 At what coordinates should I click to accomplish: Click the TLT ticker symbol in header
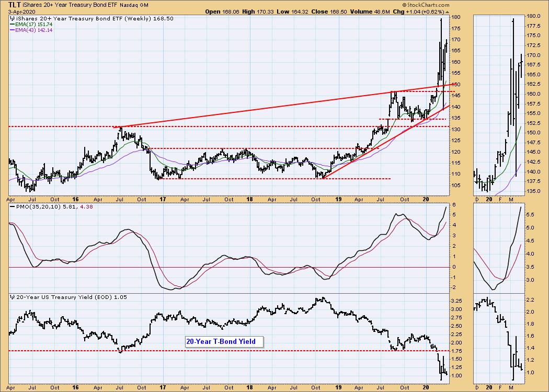[x=14, y=5]
